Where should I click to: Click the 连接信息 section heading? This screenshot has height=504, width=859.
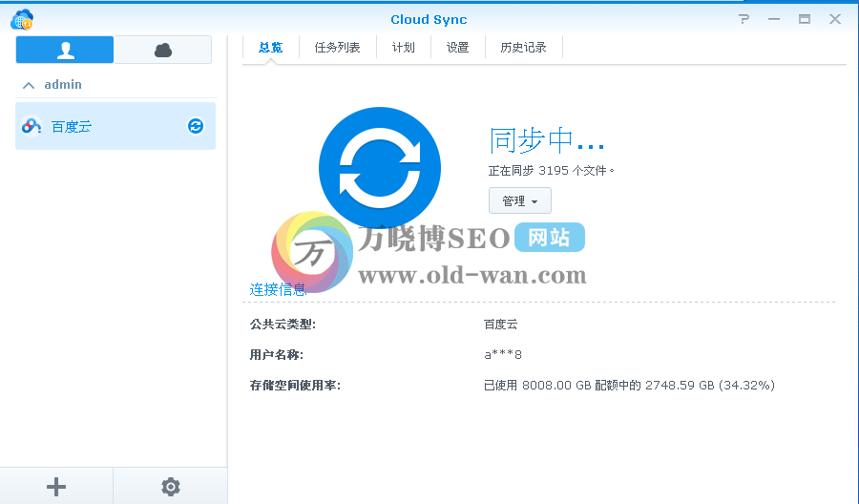tap(278, 289)
